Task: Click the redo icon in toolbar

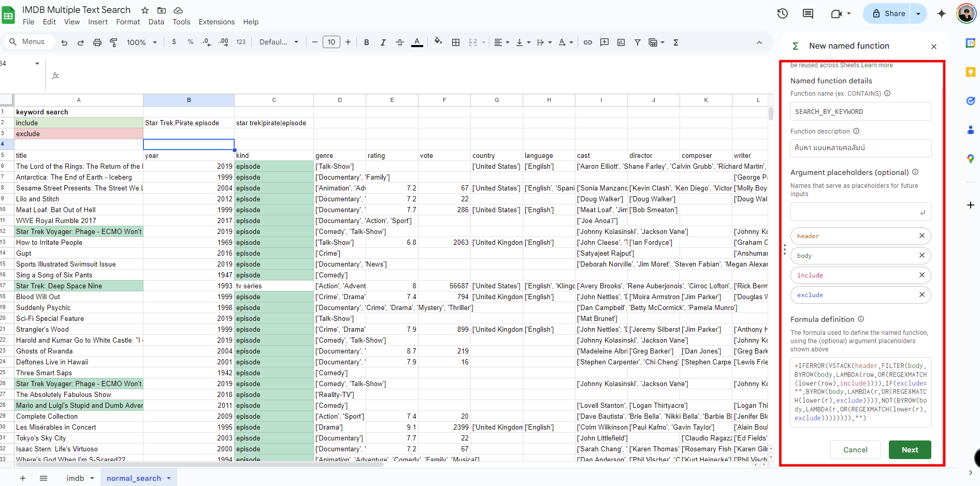Action: pos(81,42)
